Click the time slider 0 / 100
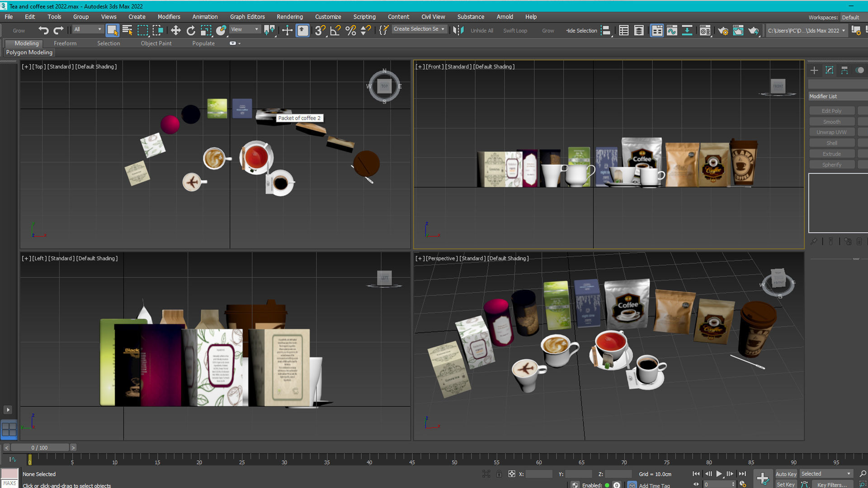The height and width of the screenshot is (488, 868). pyautogui.click(x=40, y=447)
